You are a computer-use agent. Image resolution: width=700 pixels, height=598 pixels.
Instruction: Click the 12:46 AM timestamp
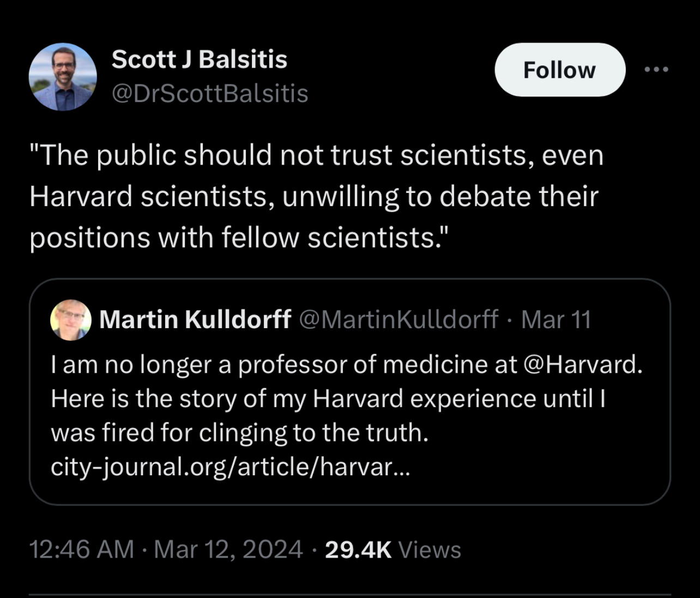click(81, 549)
